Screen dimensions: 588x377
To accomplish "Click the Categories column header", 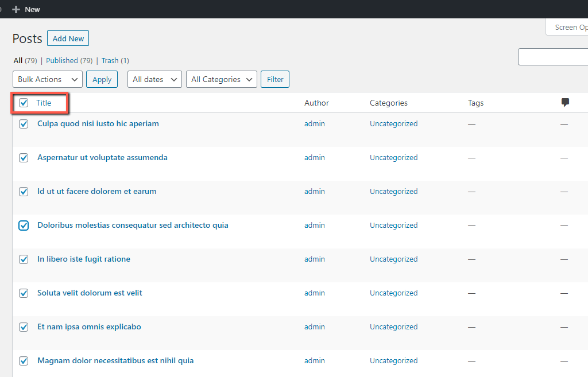I will tap(389, 103).
